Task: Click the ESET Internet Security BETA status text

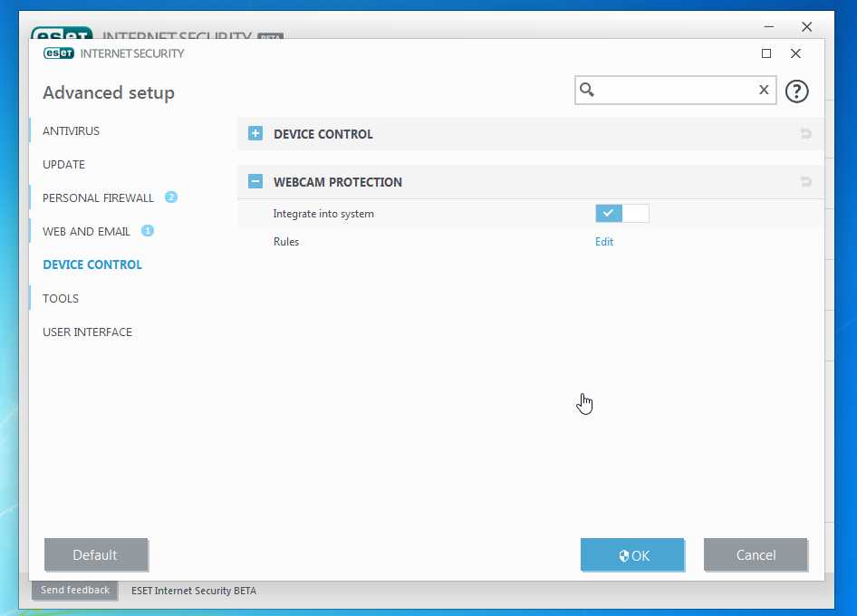Action: [x=194, y=591]
